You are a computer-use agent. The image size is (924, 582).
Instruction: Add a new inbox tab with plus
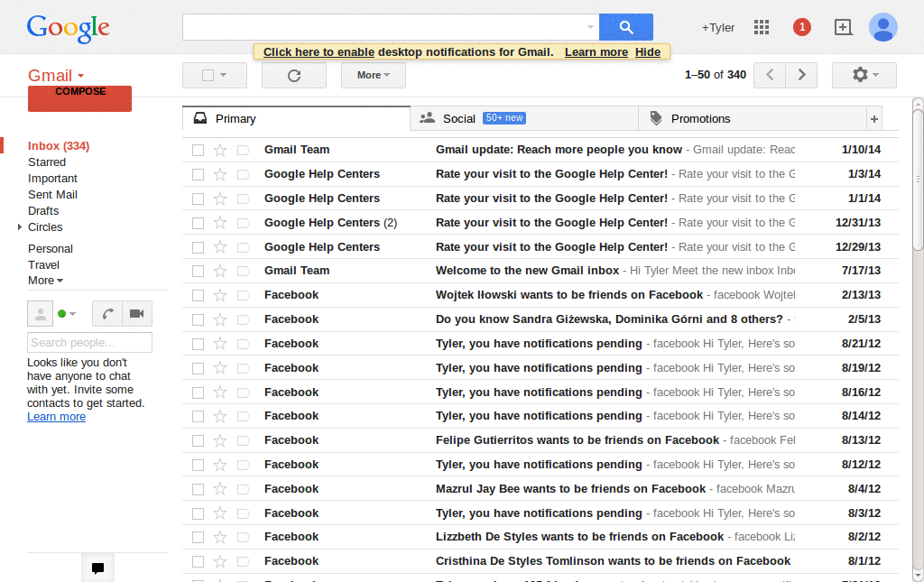pos(873,119)
